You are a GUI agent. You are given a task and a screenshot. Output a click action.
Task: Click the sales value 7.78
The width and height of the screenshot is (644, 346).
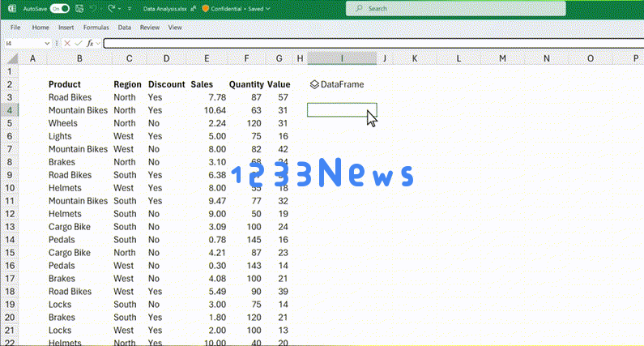coord(217,97)
